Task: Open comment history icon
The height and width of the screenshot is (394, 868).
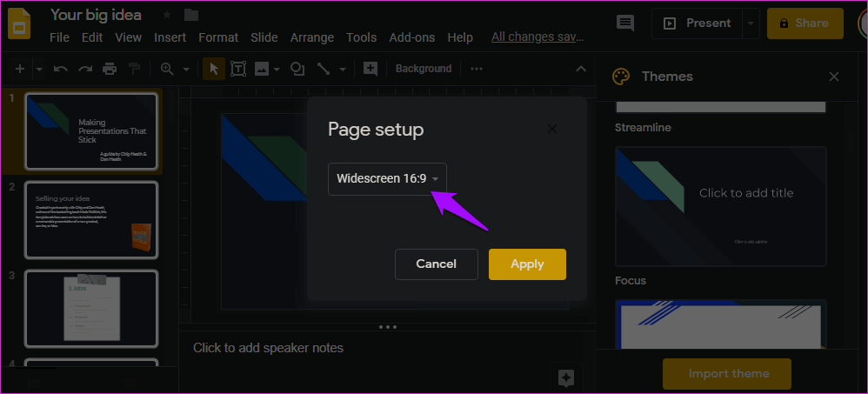Action: point(625,23)
